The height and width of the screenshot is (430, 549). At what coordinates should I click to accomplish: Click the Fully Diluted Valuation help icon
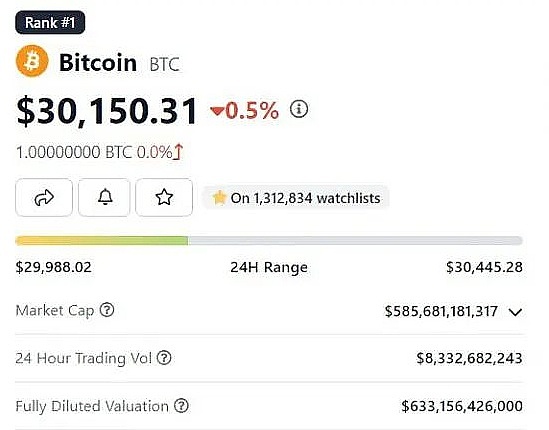tap(181, 406)
